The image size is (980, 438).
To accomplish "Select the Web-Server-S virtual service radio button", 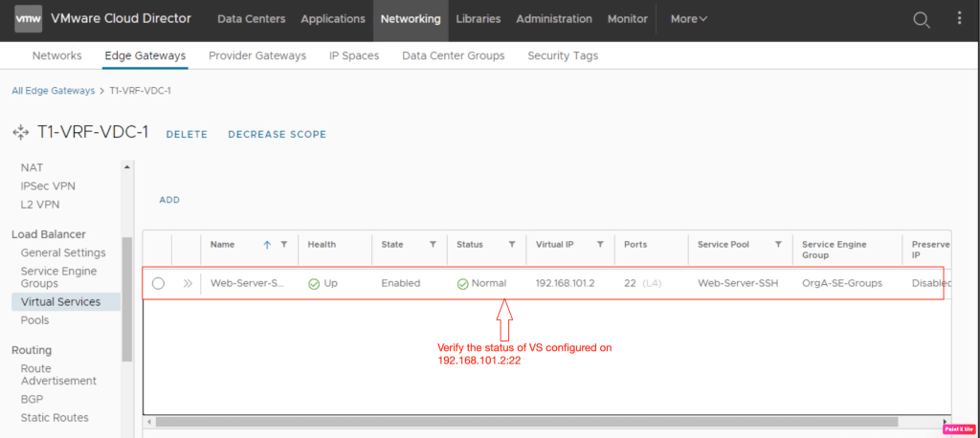I will pos(158,283).
